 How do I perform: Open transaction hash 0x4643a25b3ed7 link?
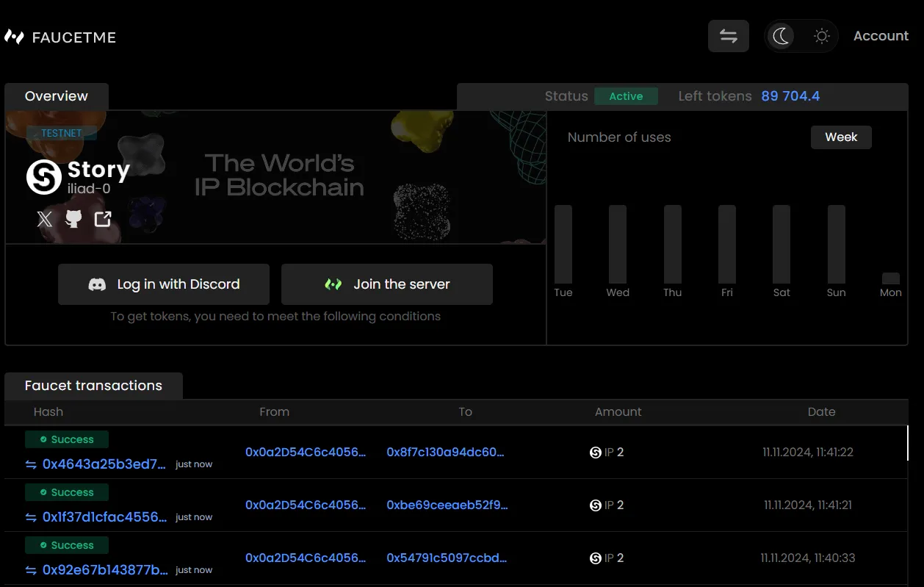[104, 464]
